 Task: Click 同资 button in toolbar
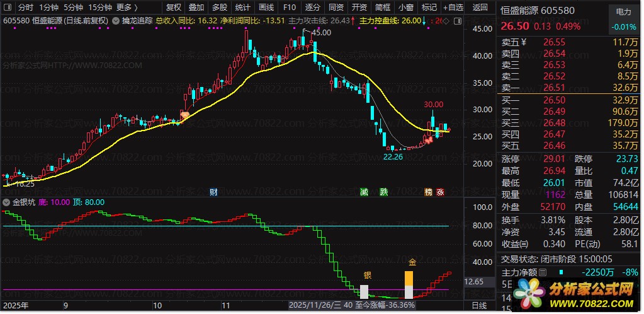pos(336,8)
